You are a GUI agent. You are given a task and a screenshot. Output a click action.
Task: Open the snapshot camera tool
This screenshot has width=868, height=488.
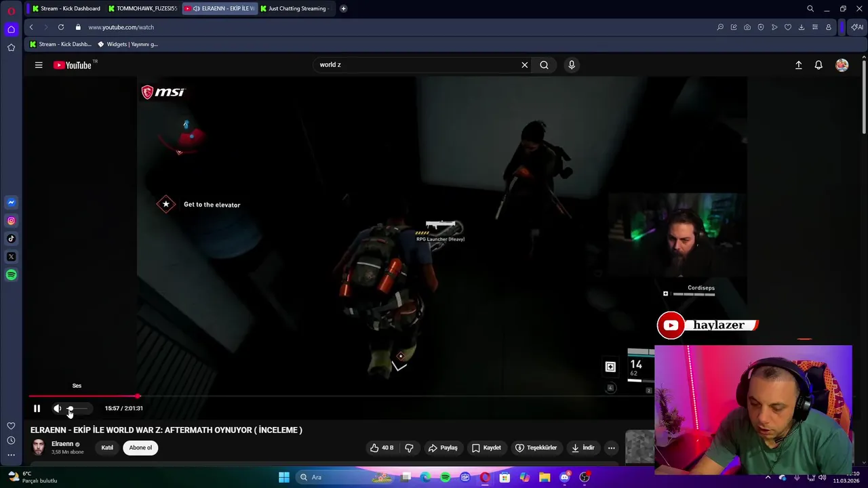point(747,27)
